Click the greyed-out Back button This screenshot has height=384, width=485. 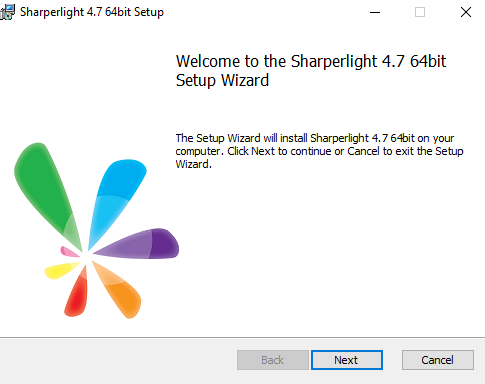pos(273,360)
